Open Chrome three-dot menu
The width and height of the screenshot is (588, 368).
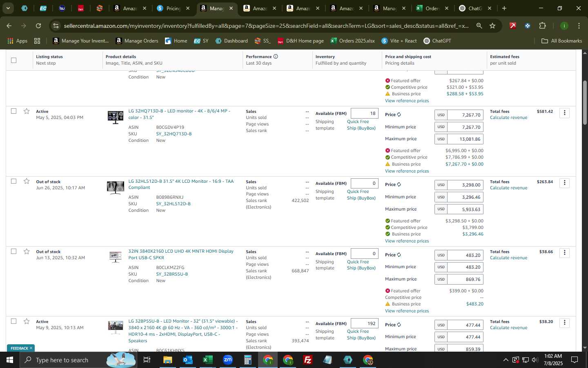[579, 26]
